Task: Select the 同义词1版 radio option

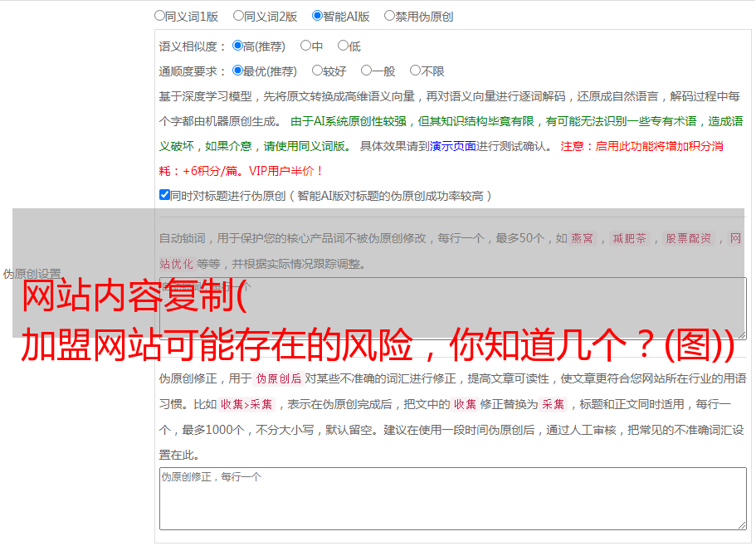Action: coord(159,16)
